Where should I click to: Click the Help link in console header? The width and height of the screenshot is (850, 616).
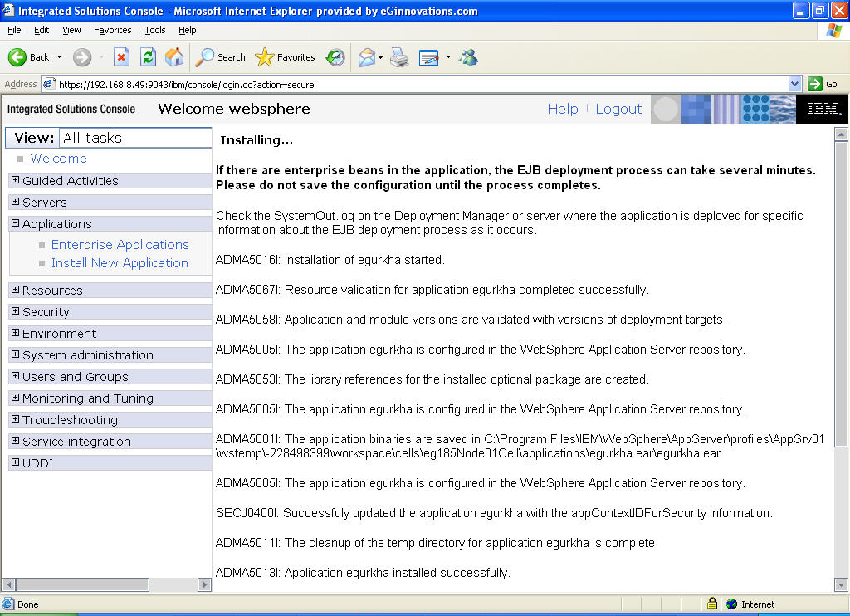[x=563, y=109]
